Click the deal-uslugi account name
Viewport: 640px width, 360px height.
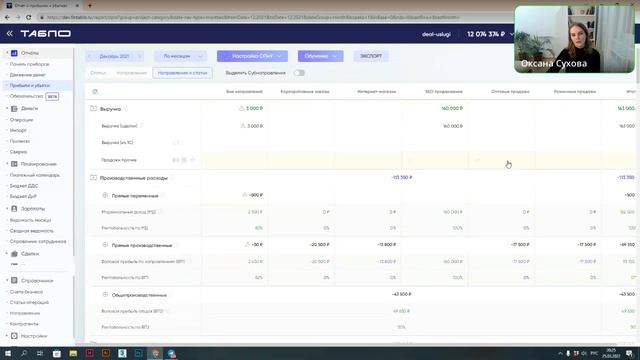coord(436,34)
